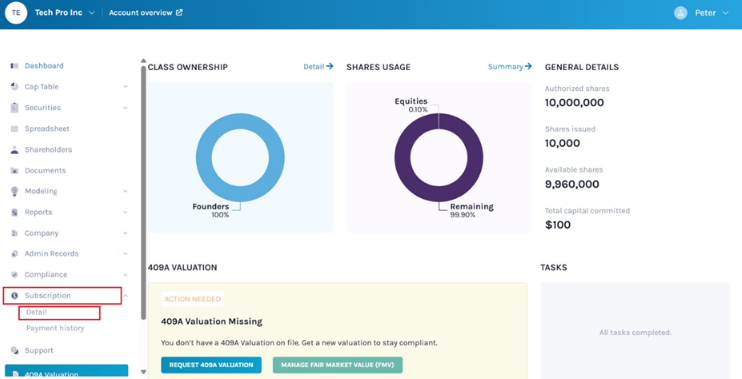742x379 pixels.
Task: Open Detail under Subscription
Action: click(x=37, y=312)
